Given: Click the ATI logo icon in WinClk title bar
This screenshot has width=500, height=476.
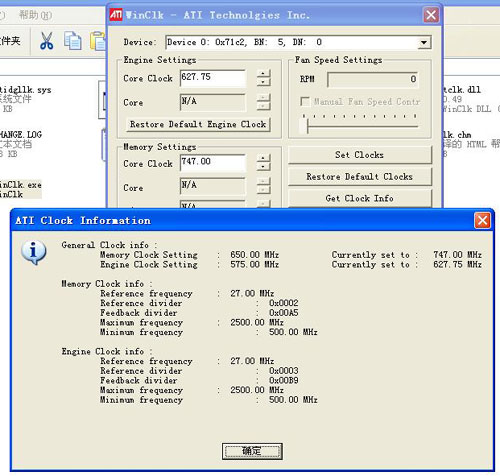Looking at the screenshot, I should coord(116,15).
